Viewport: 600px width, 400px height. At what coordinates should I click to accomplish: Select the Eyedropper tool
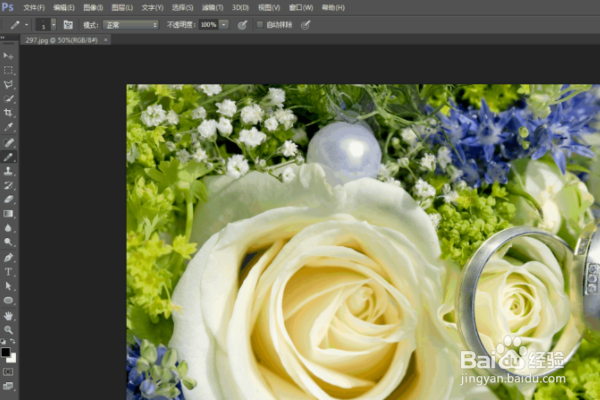(8, 127)
